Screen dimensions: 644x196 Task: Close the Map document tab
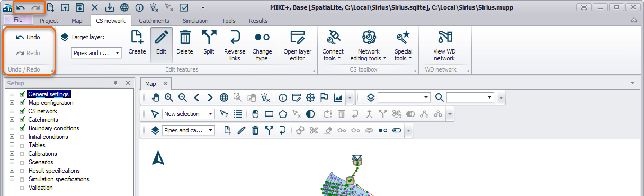coord(165,84)
